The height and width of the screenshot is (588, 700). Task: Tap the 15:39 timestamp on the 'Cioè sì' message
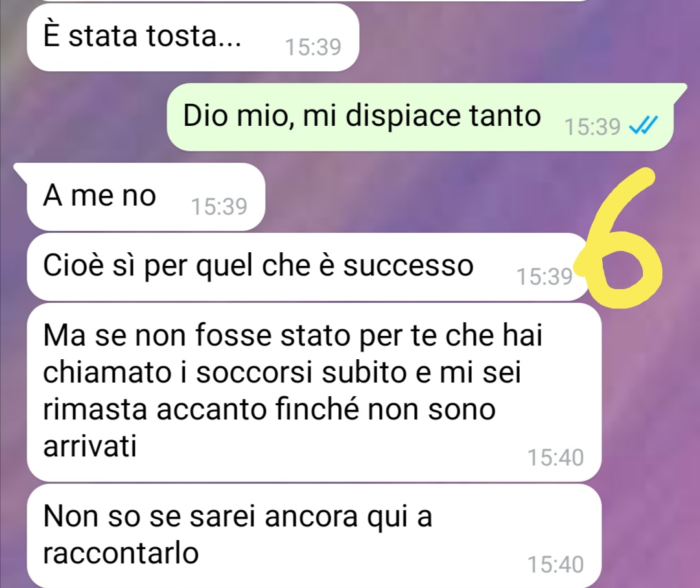pos(544,277)
